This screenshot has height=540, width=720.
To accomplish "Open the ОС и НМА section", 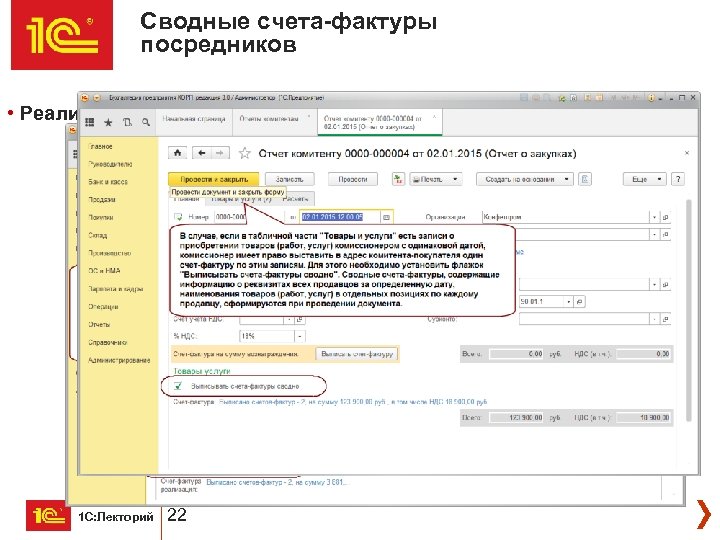I will coord(104,271).
